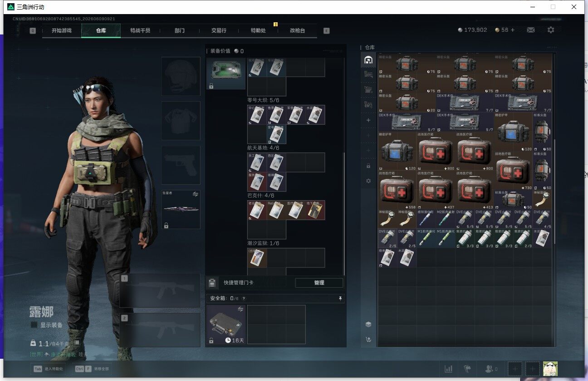This screenshot has height=381, width=588.
Task: Click the safe box case thumbnail
Action: click(226, 324)
